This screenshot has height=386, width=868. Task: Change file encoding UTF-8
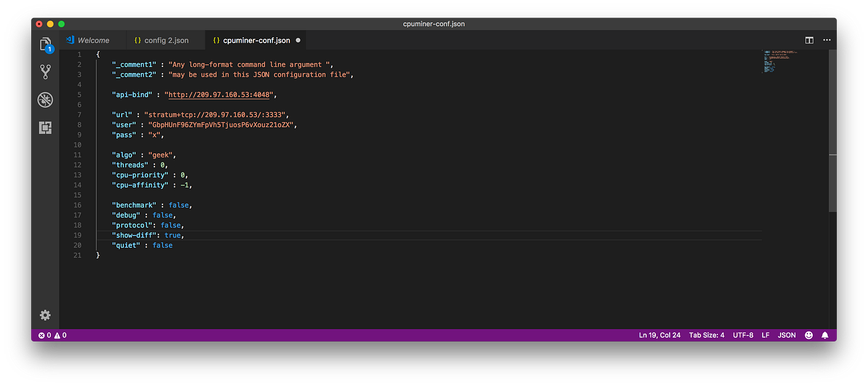pos(743,335)
